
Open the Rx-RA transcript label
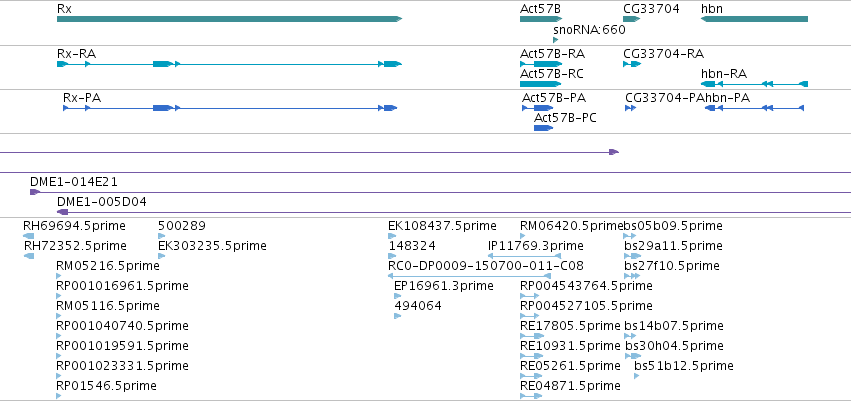77,54
